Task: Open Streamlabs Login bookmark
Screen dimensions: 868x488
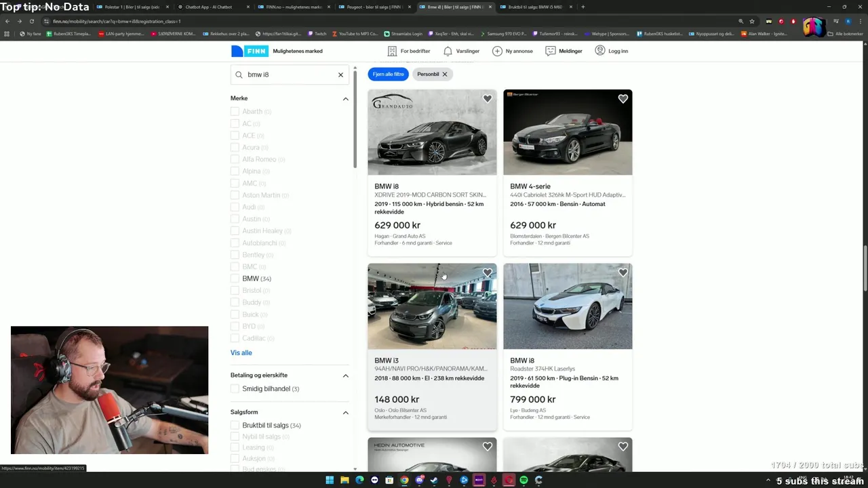Action: 403,33
